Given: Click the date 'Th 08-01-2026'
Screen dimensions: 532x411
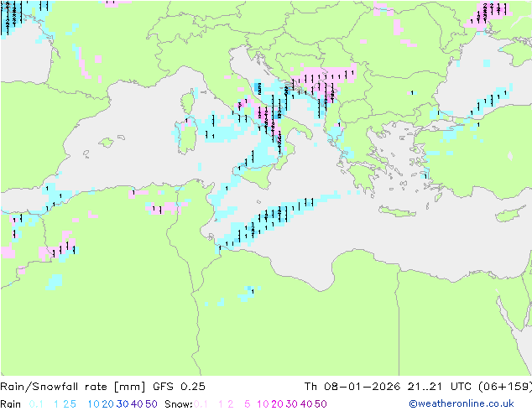Looking at the screenshot, I should pyautogui.click(x=352, y=386).
